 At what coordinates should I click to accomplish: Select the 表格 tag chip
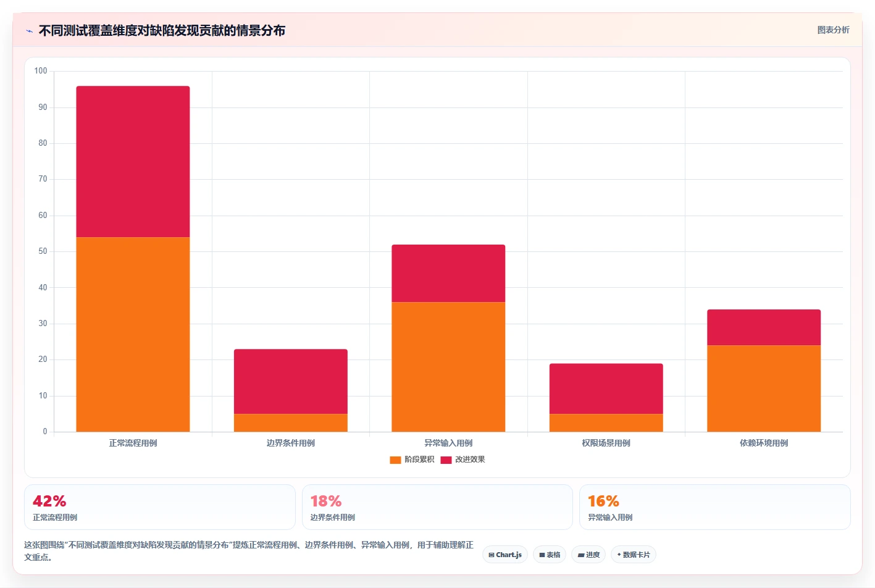coord(550,555)
